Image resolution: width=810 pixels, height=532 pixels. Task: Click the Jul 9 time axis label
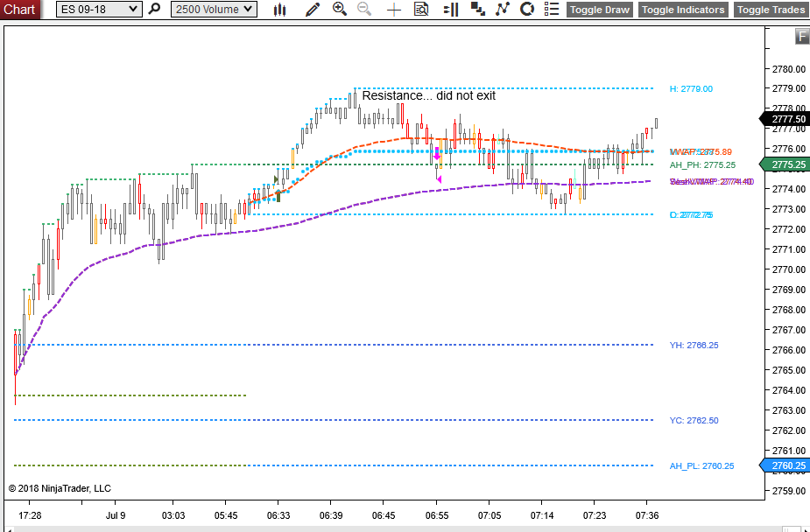(x=116, y=515)
